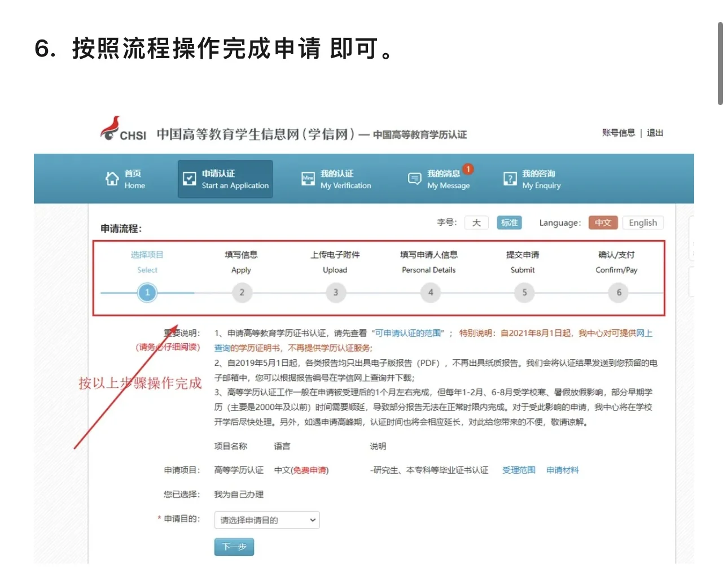Open 我的咨询 My Enquiry tab
The height and width of the screenshot is (576, 728).
[x=532, y=179]
